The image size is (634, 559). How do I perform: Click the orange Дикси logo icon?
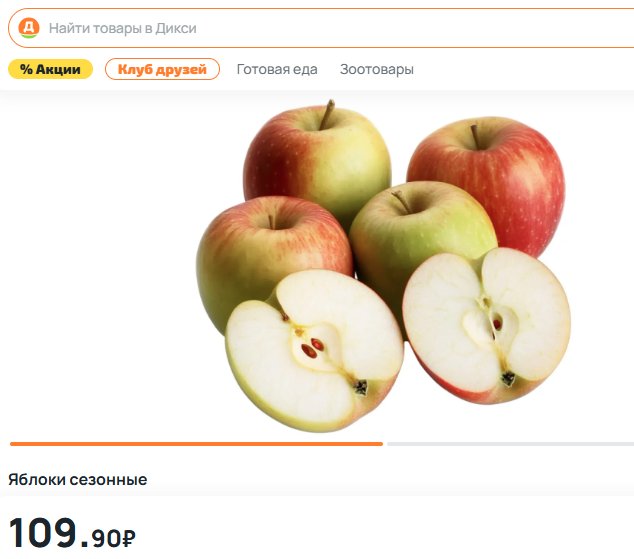tap(29, 28)
